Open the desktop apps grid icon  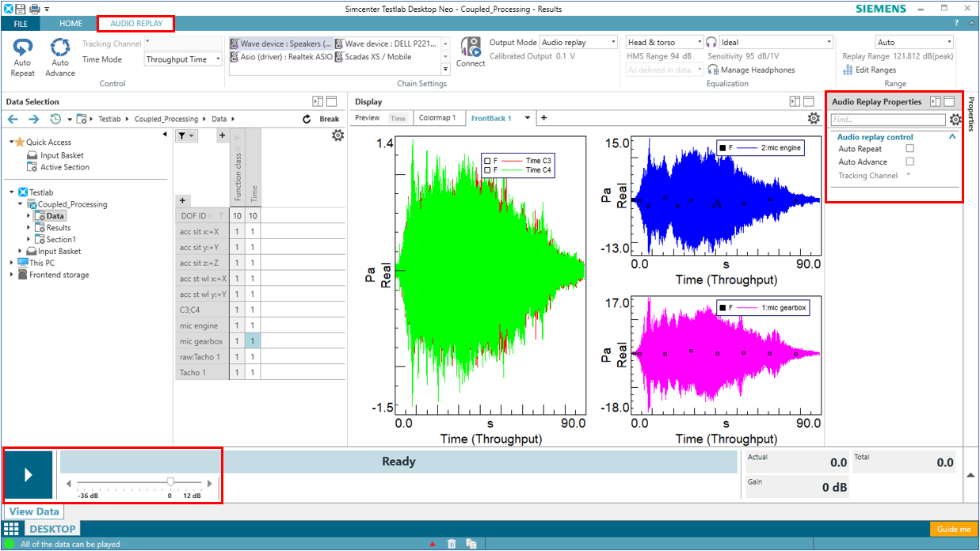pyautogui.click(x=11, y=529)
